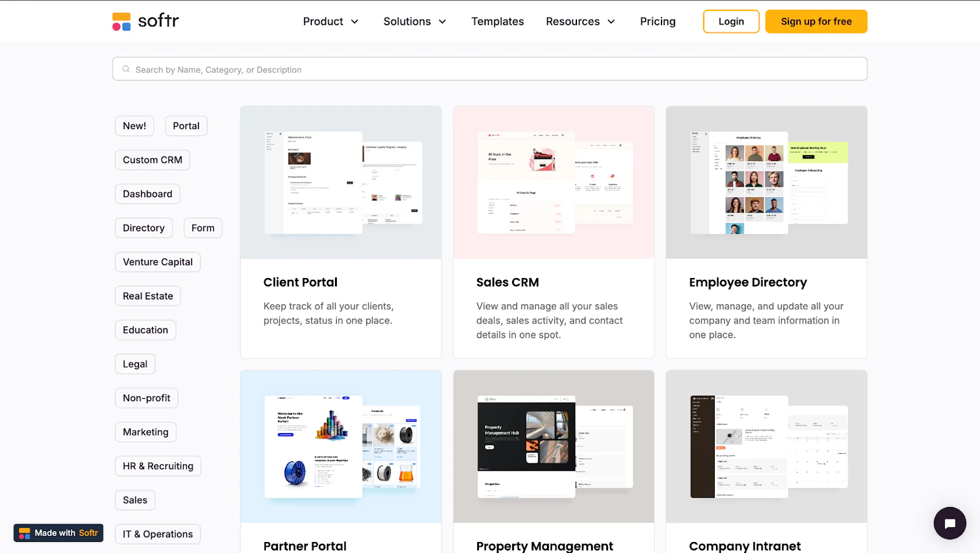980x553 pixels.
Task: Click the Sales CRM title text
Action: 508,282
